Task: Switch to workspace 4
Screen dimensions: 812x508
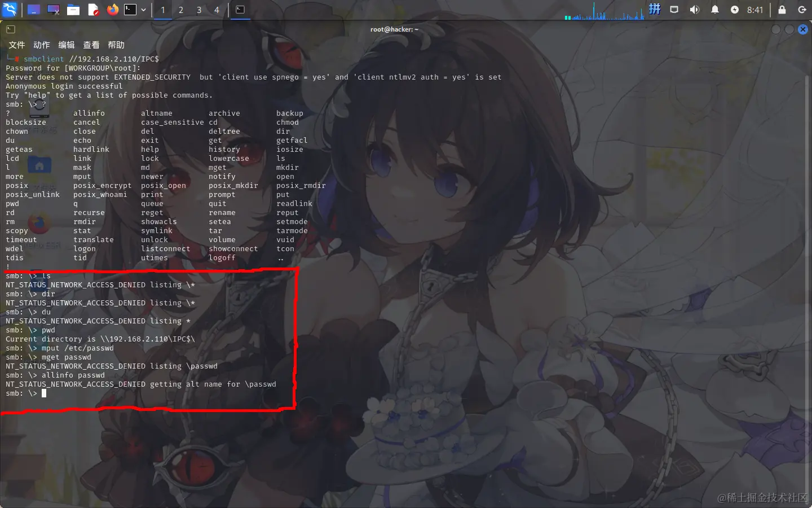Action: (x=217, y=10)
